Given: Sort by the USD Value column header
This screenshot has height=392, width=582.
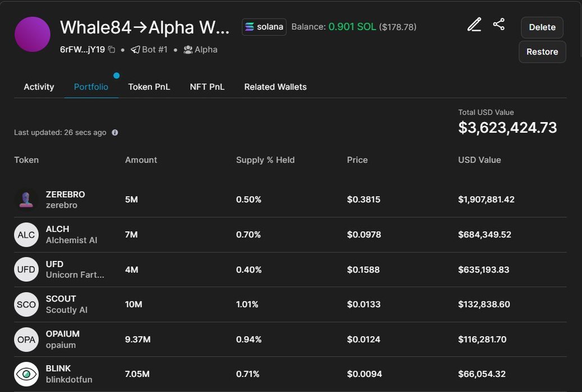Looking at the screenshot, I should point(479,160).
